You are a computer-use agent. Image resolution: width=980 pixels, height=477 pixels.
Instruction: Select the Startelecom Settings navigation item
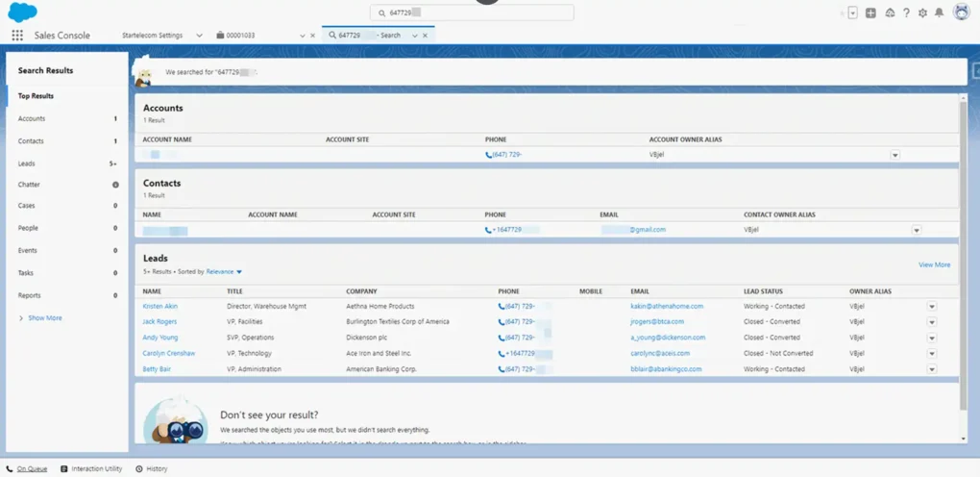pos(152,36)
